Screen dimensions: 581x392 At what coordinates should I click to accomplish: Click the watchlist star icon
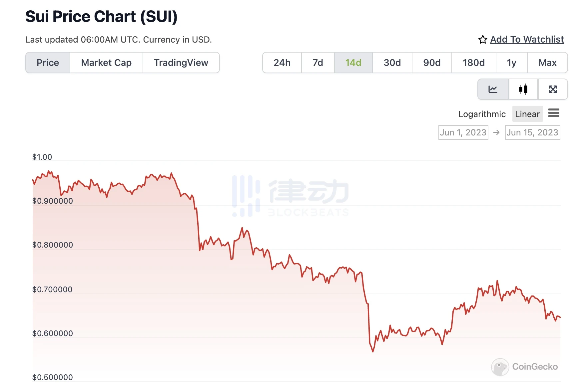[x=482, y=39]
